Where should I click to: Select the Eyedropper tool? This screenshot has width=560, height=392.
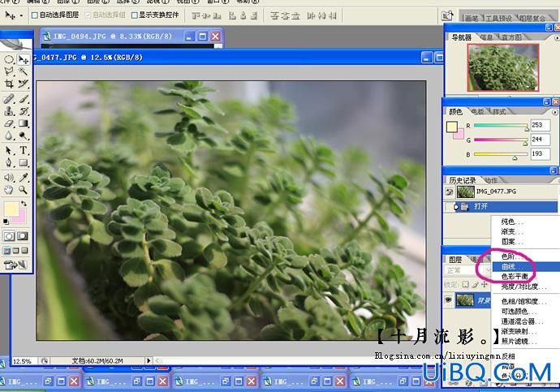pyautogui.click(x=24, y=178)
